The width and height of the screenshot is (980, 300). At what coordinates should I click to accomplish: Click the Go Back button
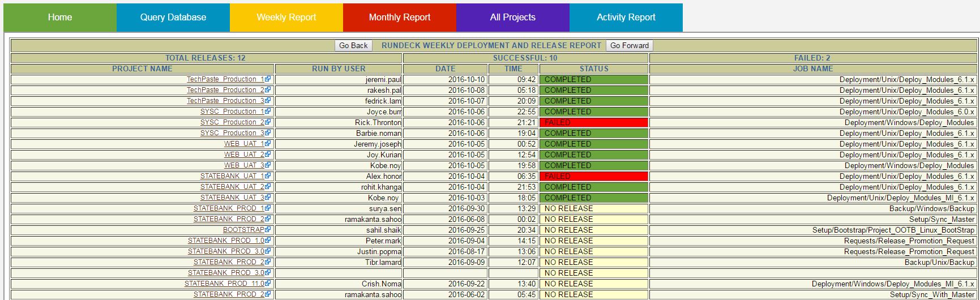[353, 45]
